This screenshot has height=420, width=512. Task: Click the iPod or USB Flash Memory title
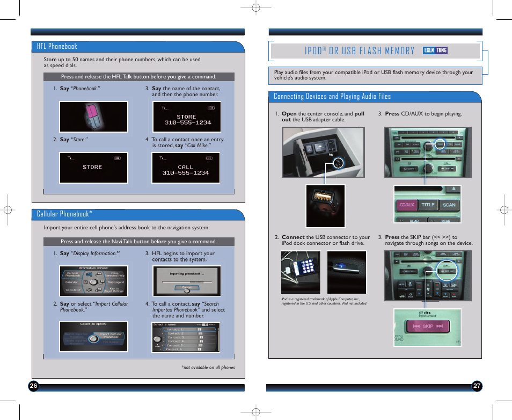[x=360, y=50]
